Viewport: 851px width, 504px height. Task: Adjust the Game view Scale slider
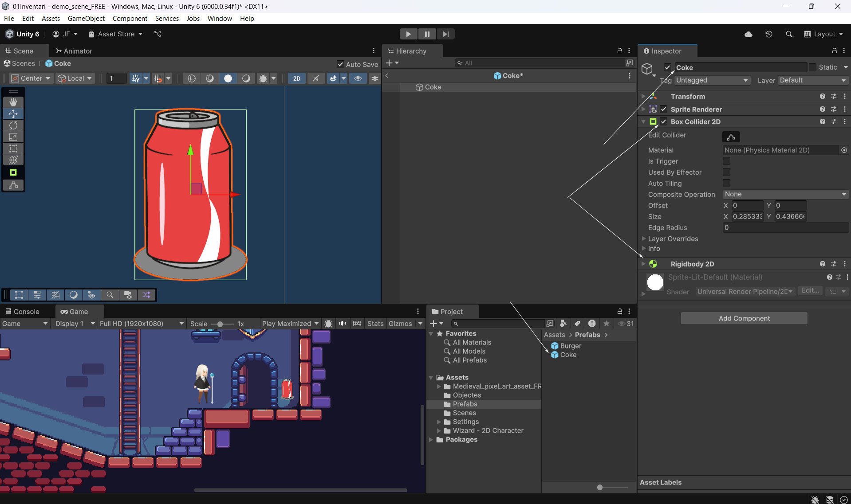(x=220, y=324)
